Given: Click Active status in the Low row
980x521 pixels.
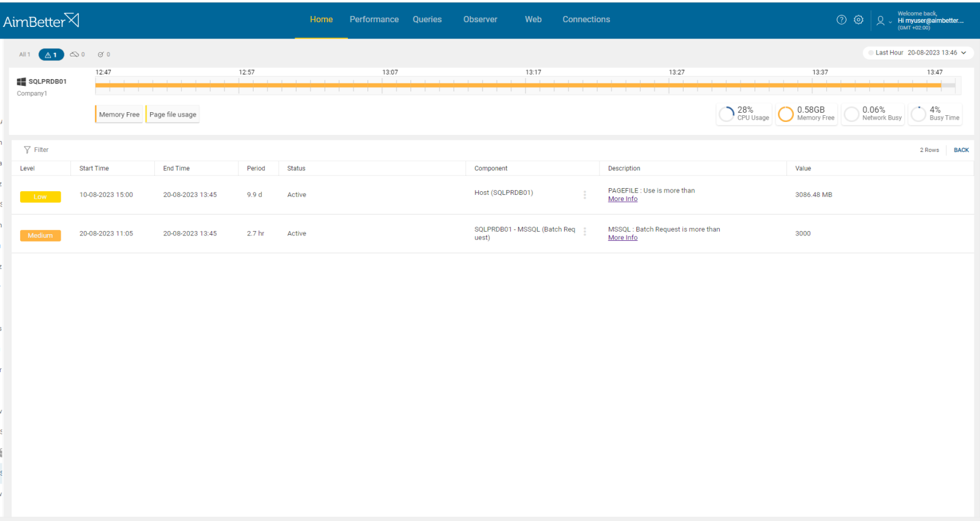Looking at the screenshot, I should (x=297, y=195).
